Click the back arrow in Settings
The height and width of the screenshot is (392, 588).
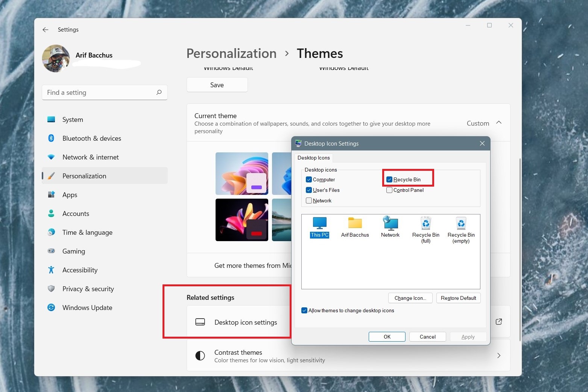point(46,30)
